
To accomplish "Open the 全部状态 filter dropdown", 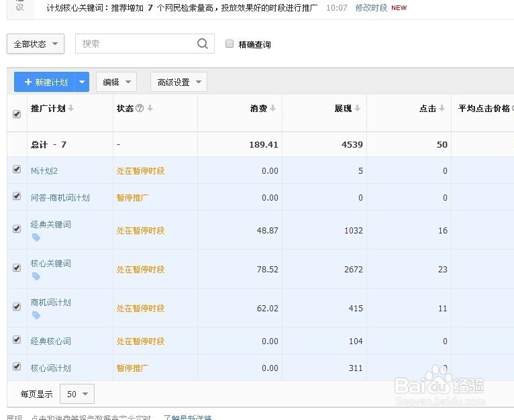I will [36, 44].
